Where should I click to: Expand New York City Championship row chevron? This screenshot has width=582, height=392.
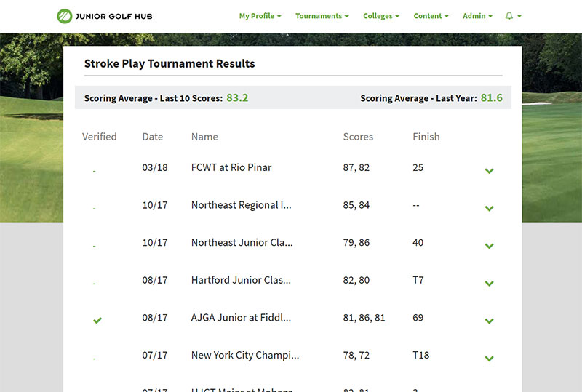pos(489,359)
